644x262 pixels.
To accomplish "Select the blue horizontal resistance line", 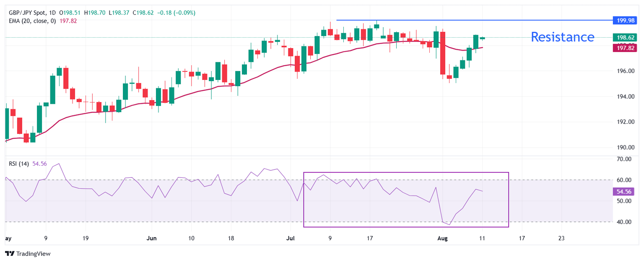I will (x=461, y=20).
